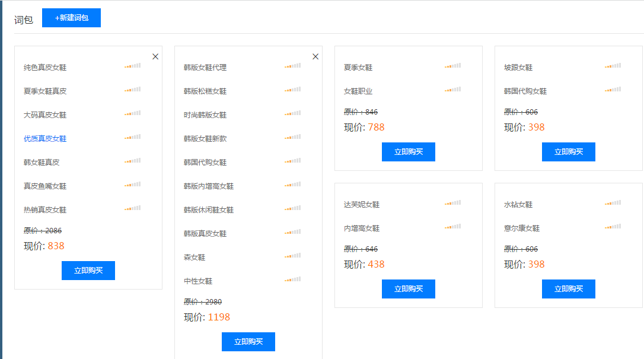
Task: Click heat indicator beside 意尔康女鞋
Action: (x=613, y=227)
